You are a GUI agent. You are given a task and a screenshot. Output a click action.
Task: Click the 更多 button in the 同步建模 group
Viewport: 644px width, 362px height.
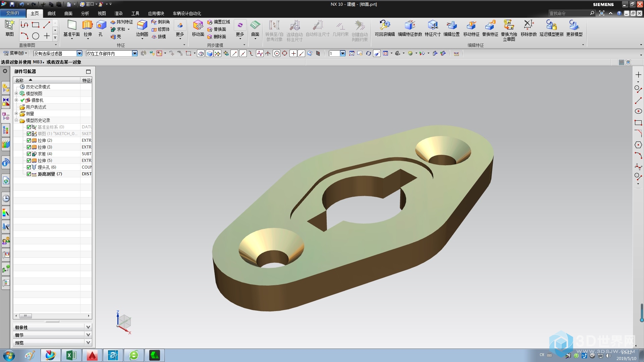pyautogui.click(x=240, y=29)
